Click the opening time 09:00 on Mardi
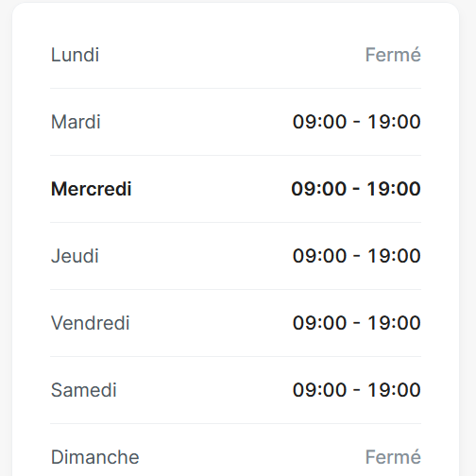This screenshot has width=476, height=476. tap(319, 122)
